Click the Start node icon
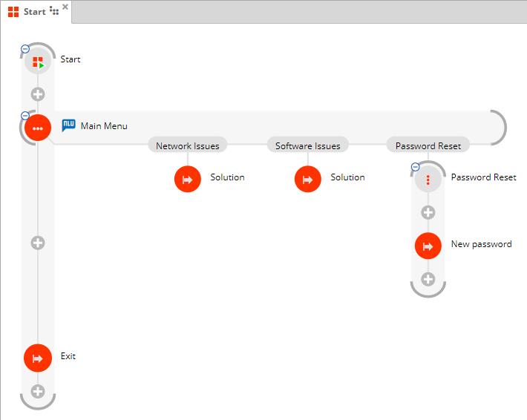The width and height of the screenshot is (527, 420). (x=38, y=62)
